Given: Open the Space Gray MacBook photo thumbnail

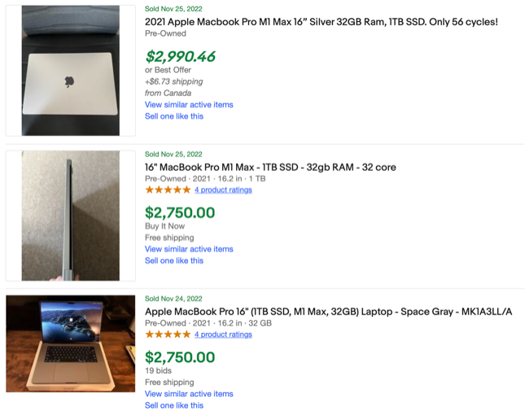Looking at the screenshot, I should (x=70, y=343).
